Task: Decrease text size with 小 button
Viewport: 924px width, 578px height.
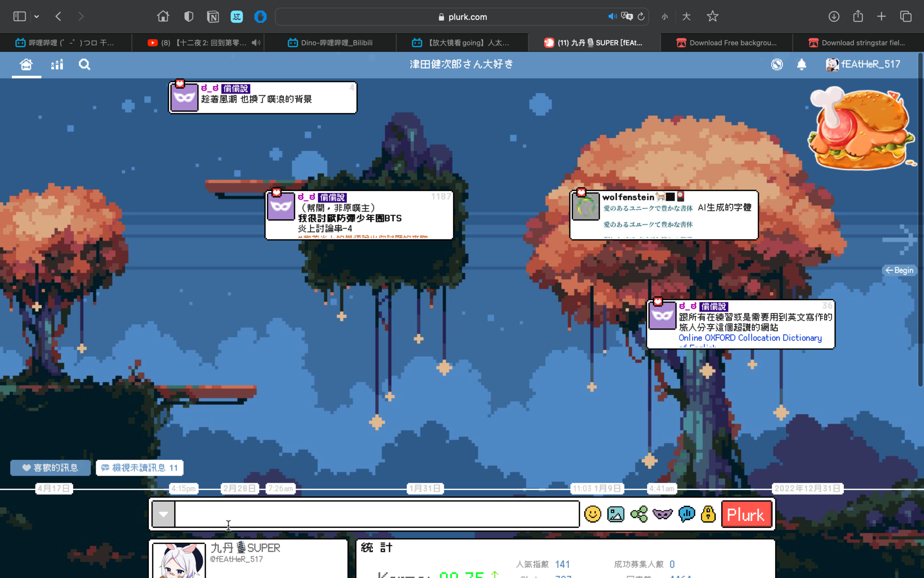Action: click(x=665, y=17)
